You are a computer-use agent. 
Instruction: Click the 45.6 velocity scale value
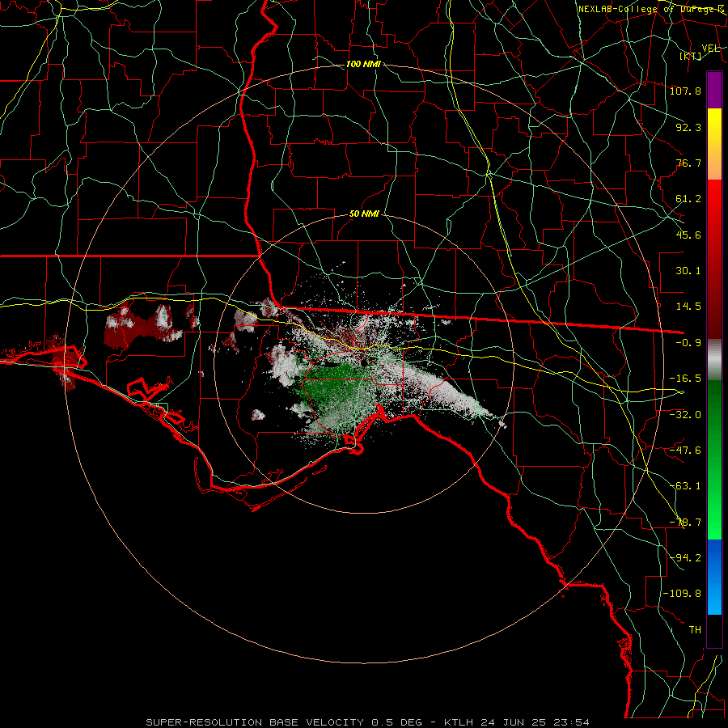(688, 235)
